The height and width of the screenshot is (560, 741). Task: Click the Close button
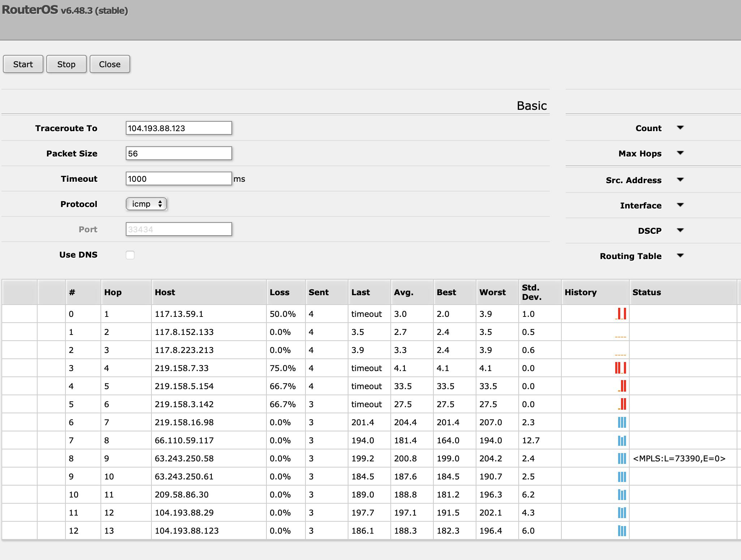(110, 64)
